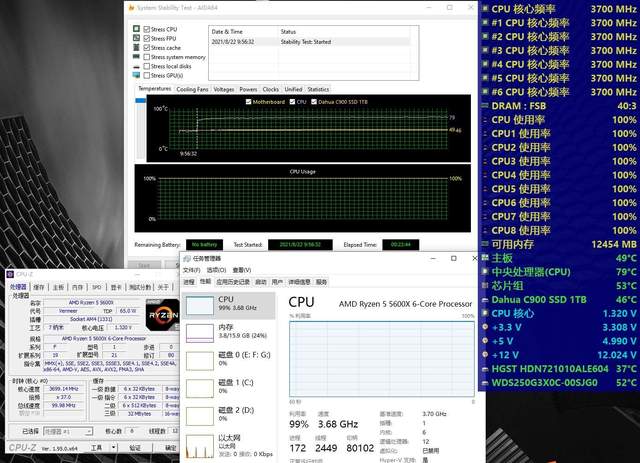Image resolution: width=640 pixels, height=463 pixels.
Task: Toggle the Dahua C900 SSD 1TB graph checkbox
Action: (314, 102)
